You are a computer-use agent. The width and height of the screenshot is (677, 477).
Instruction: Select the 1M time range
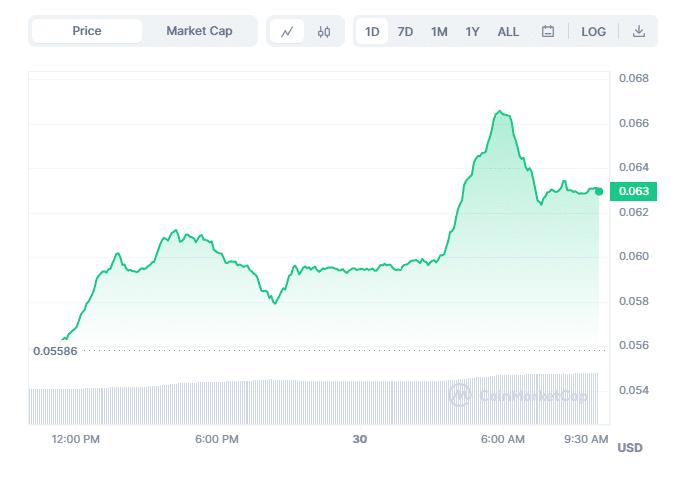pos(439,32)
